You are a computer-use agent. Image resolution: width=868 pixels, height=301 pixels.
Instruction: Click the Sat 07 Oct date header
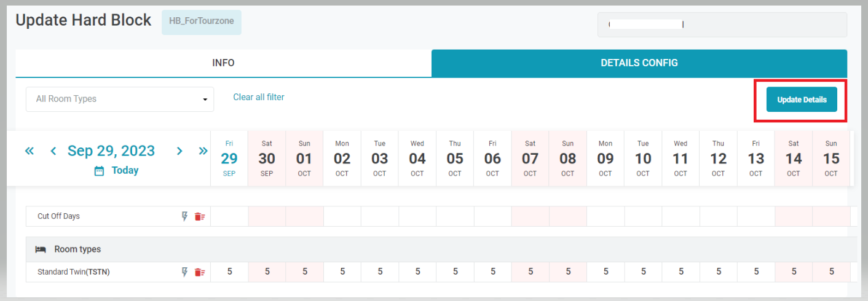point(530,159)
